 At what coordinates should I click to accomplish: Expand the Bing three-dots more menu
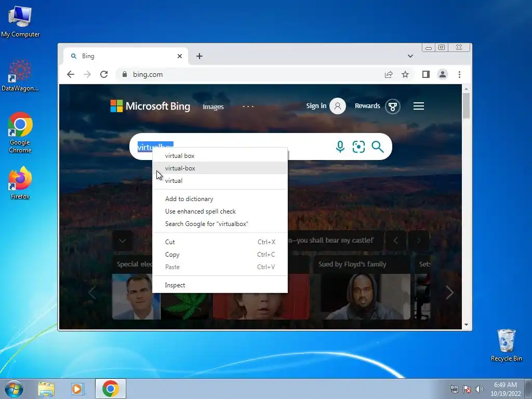[x=248, y=107]
